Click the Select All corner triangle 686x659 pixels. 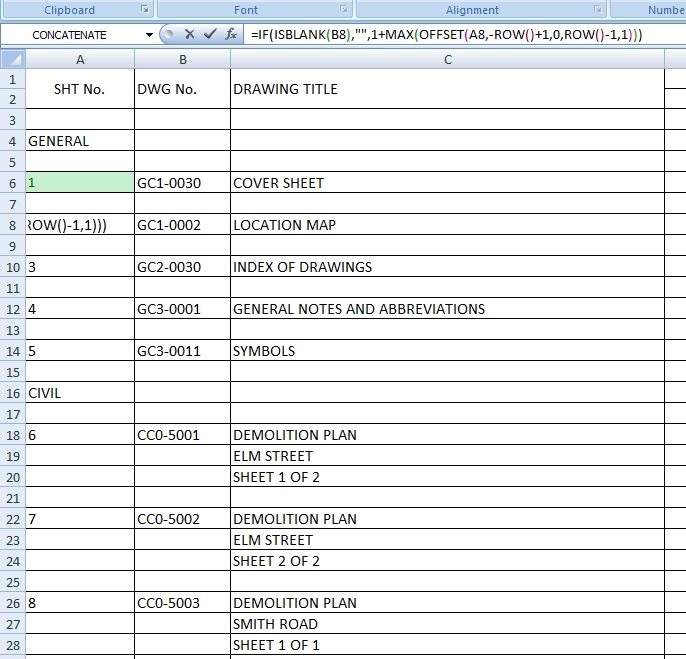click(13, 60)
